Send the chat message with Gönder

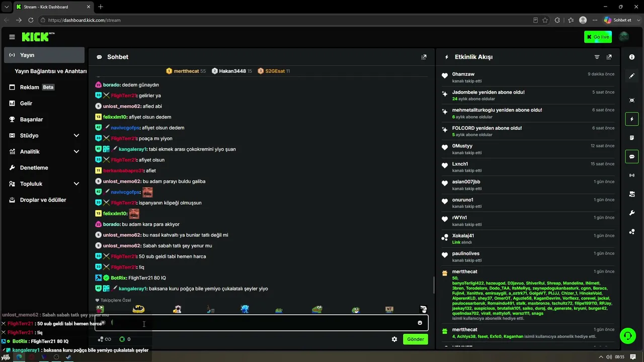(x=416, y=339)
